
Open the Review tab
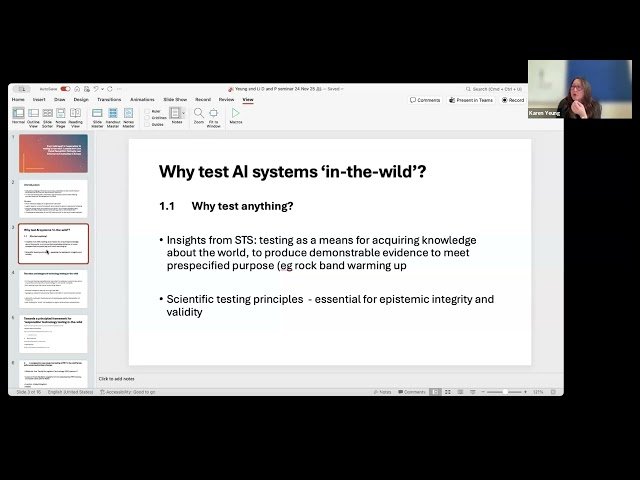(x=227, y=100)
